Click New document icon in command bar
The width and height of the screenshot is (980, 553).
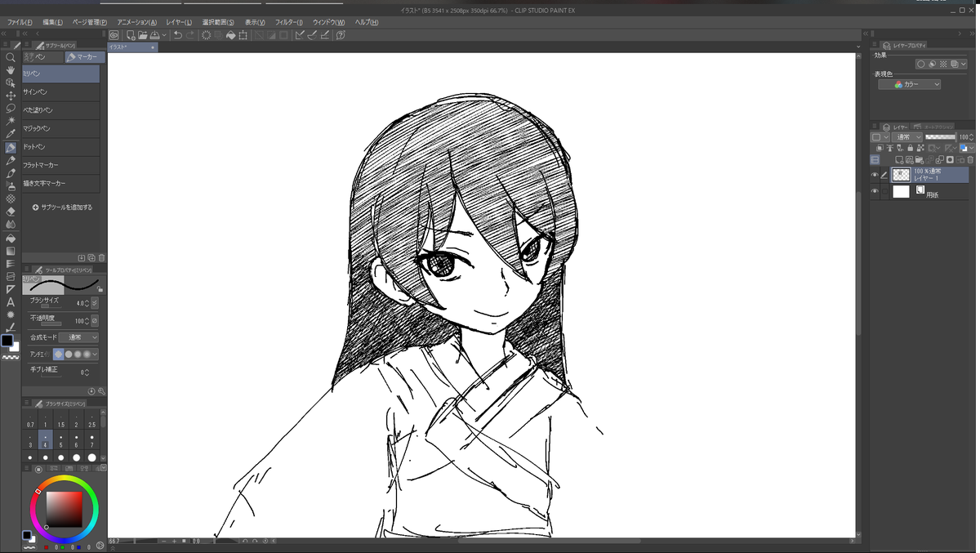131,35
